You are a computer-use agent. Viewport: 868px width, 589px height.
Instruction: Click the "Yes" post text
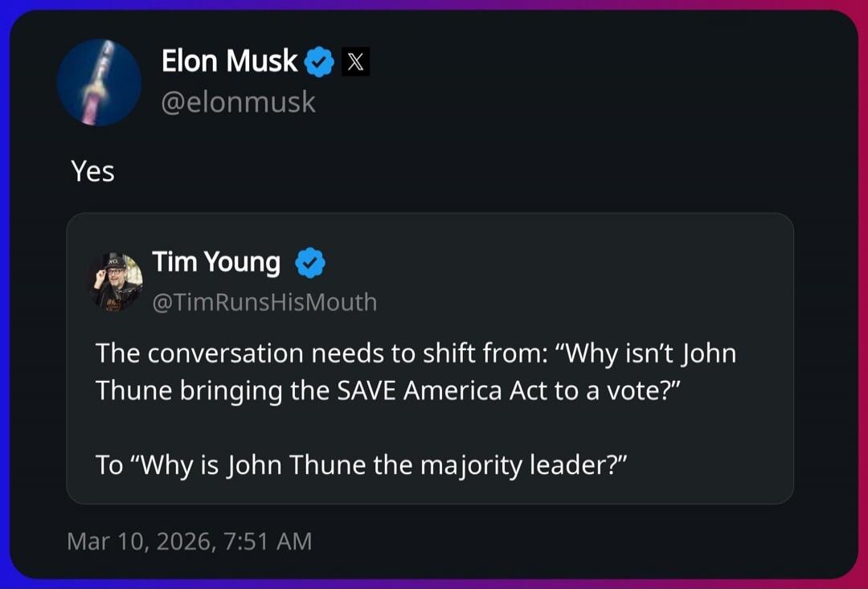(x=92, y=171)
